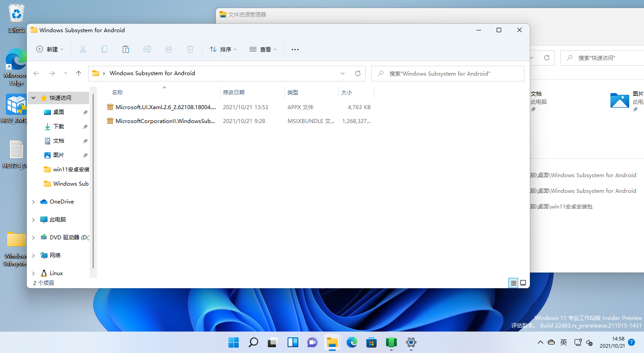The height and width of the screenshot is (353, 644).
Task: Open 桌面 in quick access
Action: [59, 112]
